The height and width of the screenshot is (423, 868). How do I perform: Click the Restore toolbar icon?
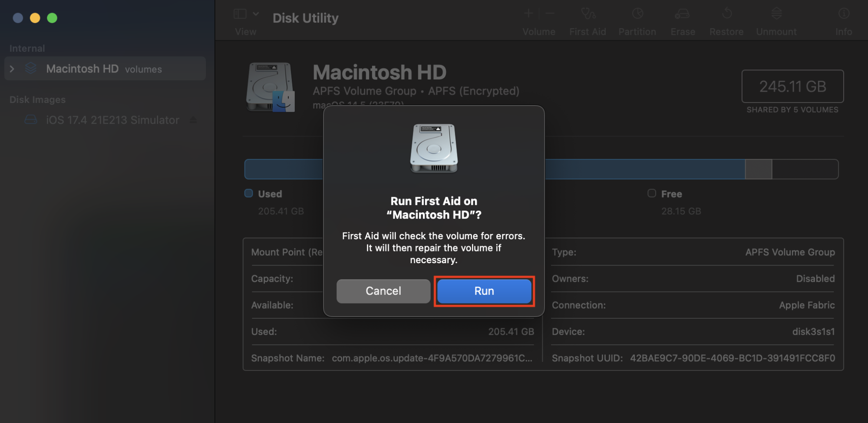[x=726, y=20]
